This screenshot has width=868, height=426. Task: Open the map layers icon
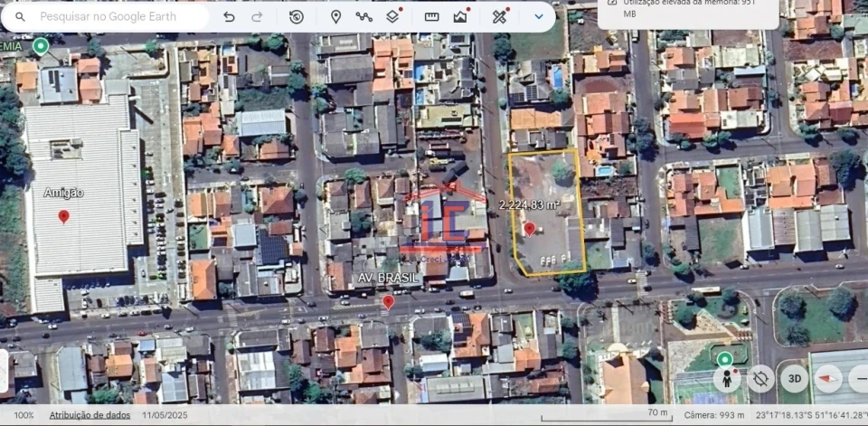pos(392,16)
